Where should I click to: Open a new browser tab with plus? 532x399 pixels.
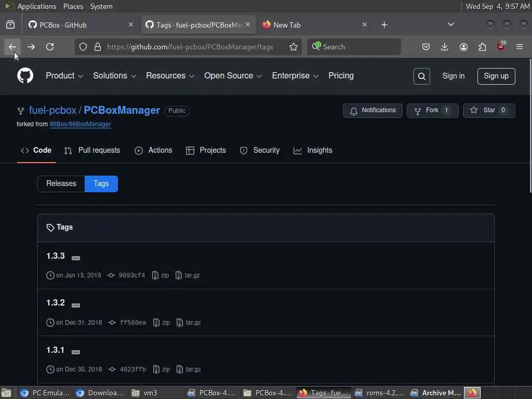coord(384,25)
